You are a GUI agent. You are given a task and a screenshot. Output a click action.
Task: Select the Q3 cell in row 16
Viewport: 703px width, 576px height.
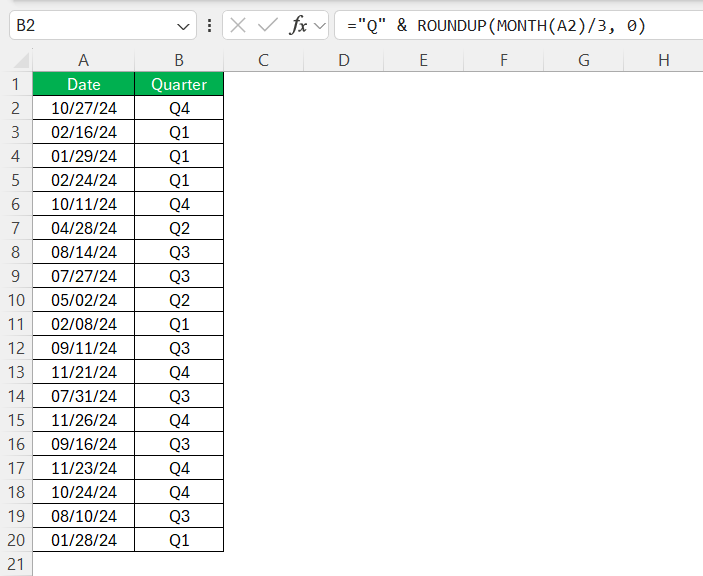coord(179,444)
